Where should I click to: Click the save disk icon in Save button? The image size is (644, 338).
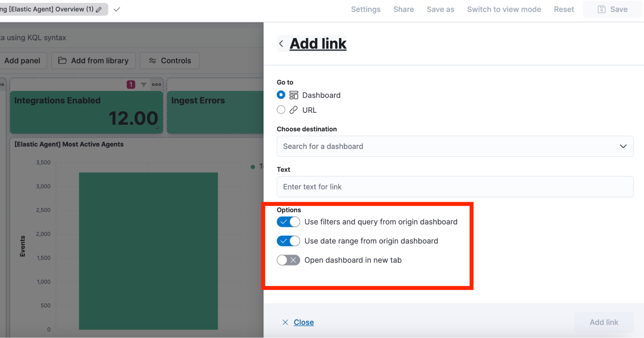(x=601, y=9)
